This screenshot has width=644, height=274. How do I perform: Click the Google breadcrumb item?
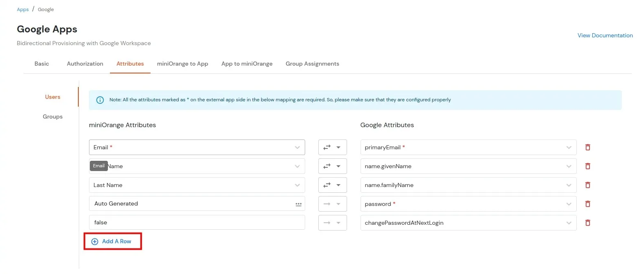click(x=46, y=9)
